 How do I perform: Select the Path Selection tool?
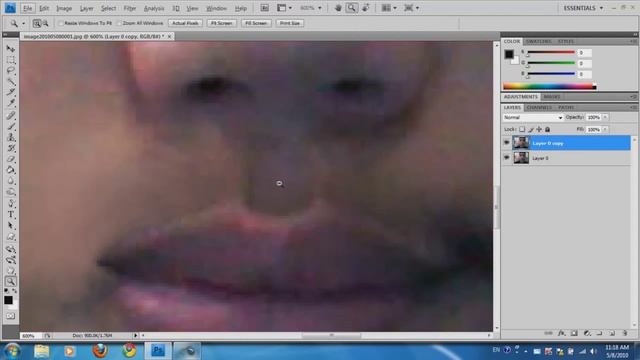click(11, 226)
